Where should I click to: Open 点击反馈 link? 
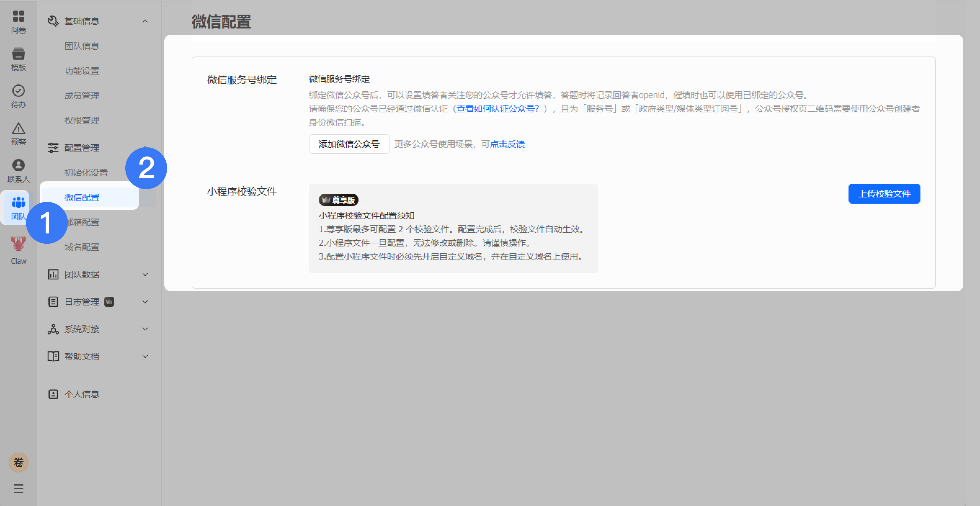507,144
